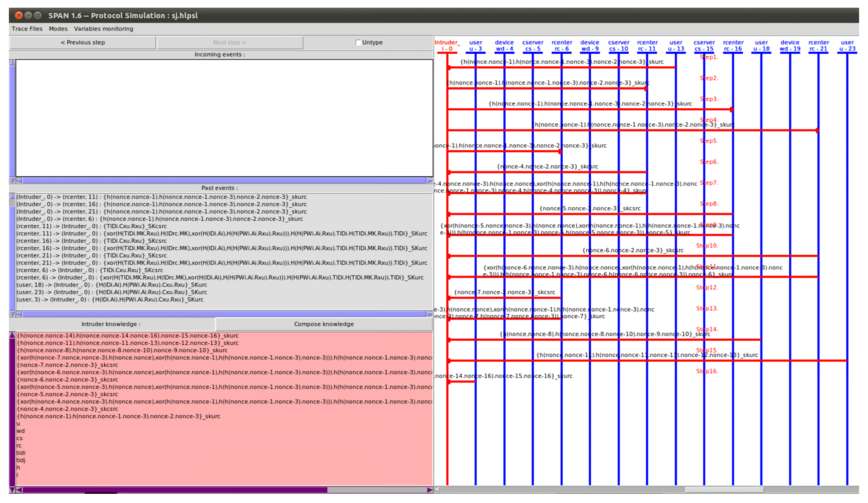Open Variables monitoring menu
The image size is (868, 503).
[103, 29]
